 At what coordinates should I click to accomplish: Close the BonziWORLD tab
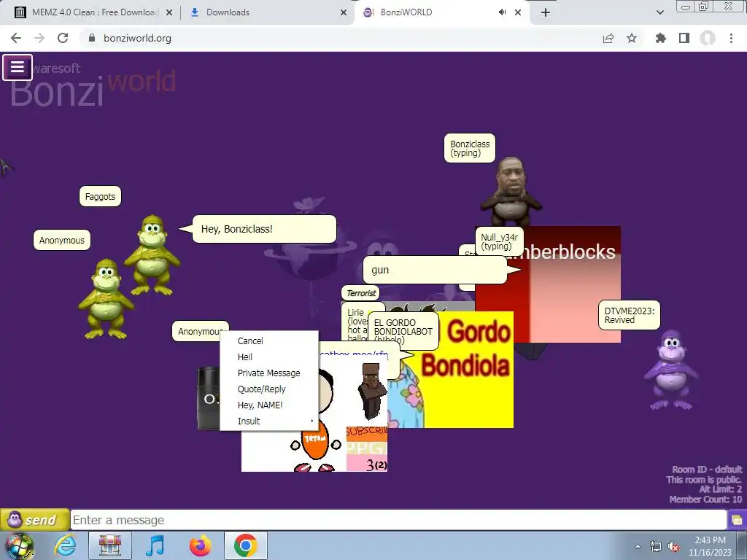click(x=518, y=13)
